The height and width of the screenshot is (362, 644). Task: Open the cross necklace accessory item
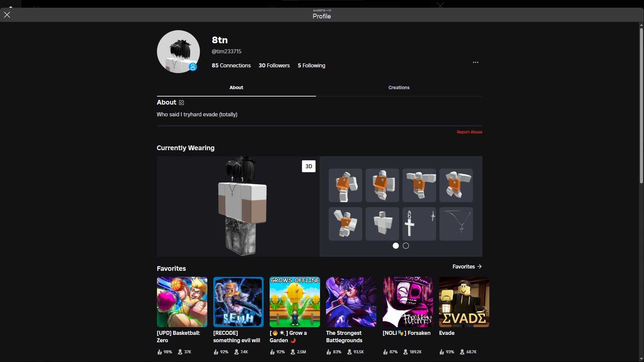click(456, 224)
